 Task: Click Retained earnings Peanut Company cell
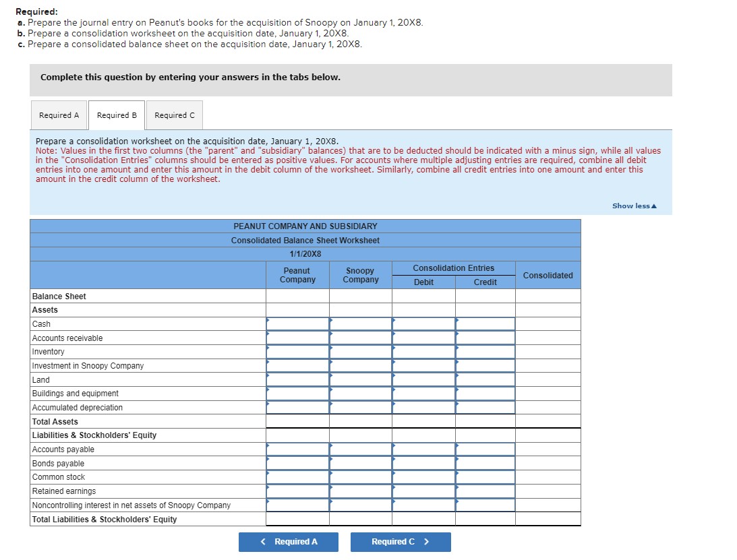[297, 491]
